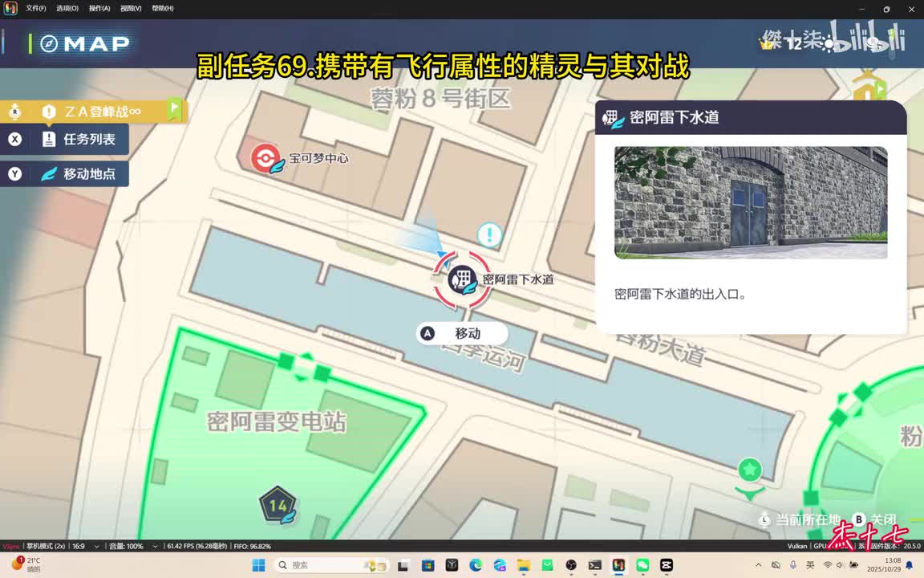Switch input language via 英 indicator
Image resolution: width=924 pixels, height=578 pixels.
point(810,565)
